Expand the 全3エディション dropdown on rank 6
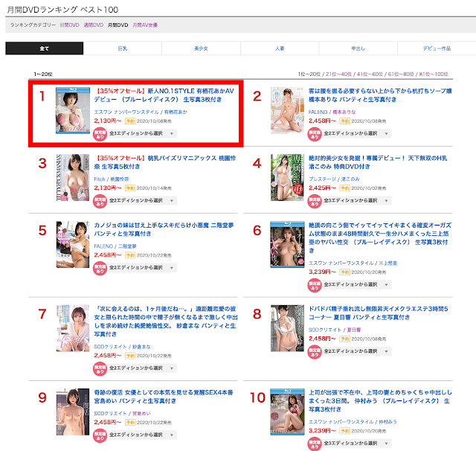 tap(357, 284)
